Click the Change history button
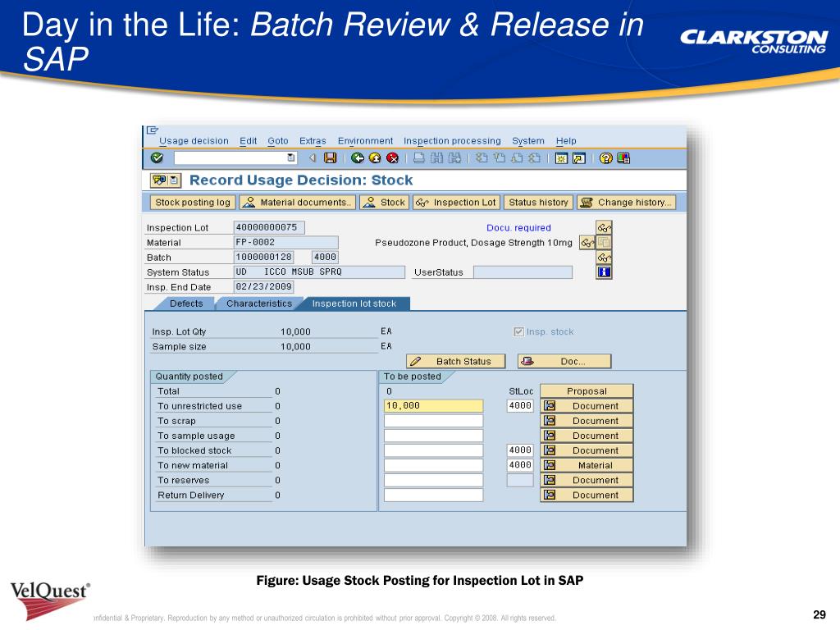The image size is (840, 630). [626, 203]
